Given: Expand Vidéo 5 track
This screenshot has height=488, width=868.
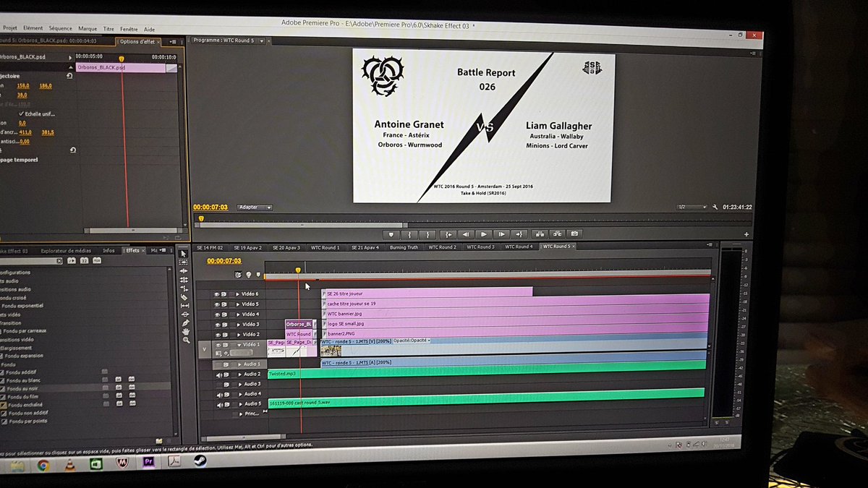Looking at the screenshot, I should pos(238,304).
